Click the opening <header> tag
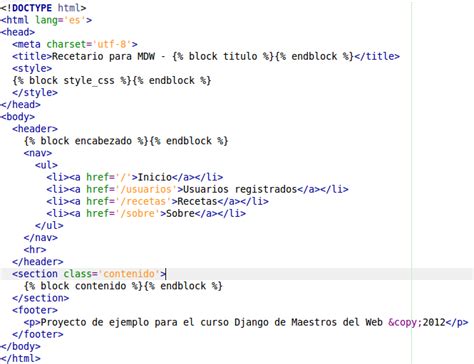474x364 pixels. (35, 129)
